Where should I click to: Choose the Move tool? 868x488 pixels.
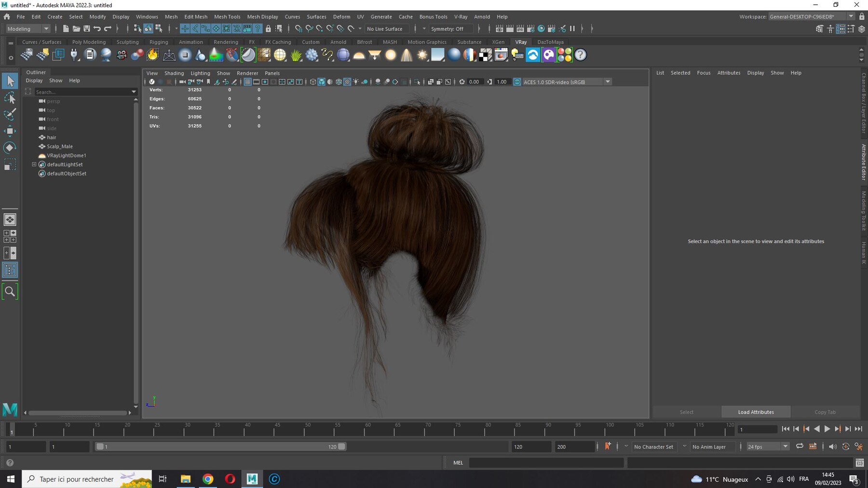click(10, 131)
